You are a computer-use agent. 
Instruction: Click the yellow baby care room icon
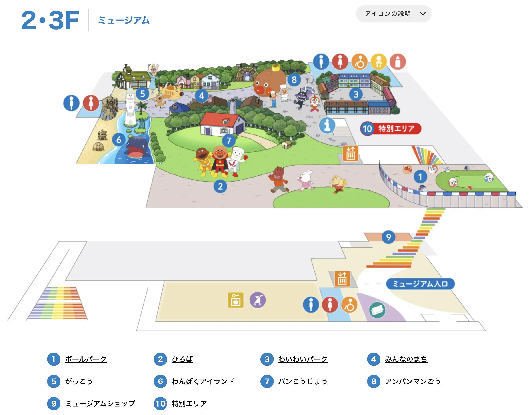[x=378, y=62]
